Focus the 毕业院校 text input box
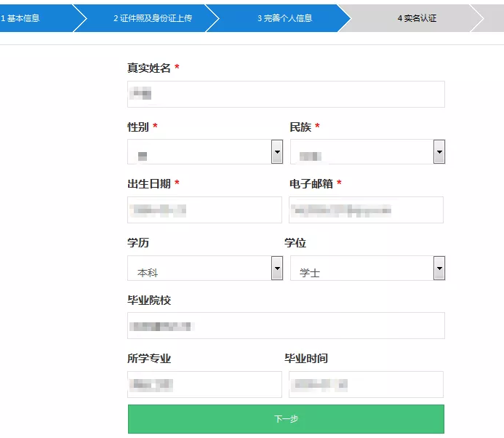Screen dimensions: 504x438 (286, 326)
